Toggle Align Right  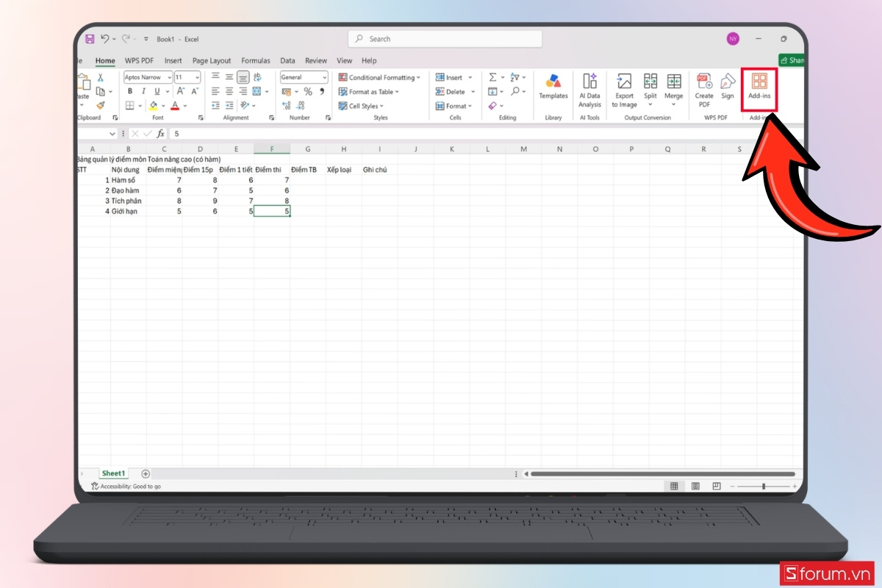coord(243,91)
